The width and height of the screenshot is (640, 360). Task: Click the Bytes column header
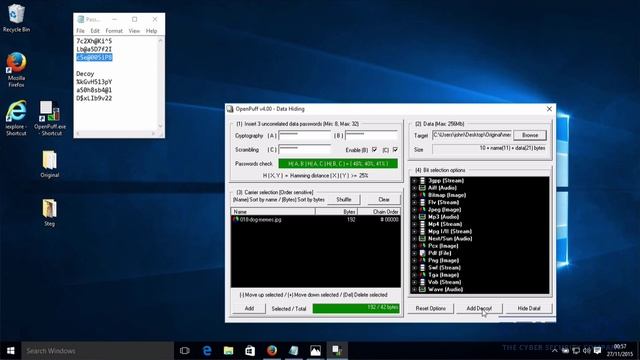click(x=336, y=212)
